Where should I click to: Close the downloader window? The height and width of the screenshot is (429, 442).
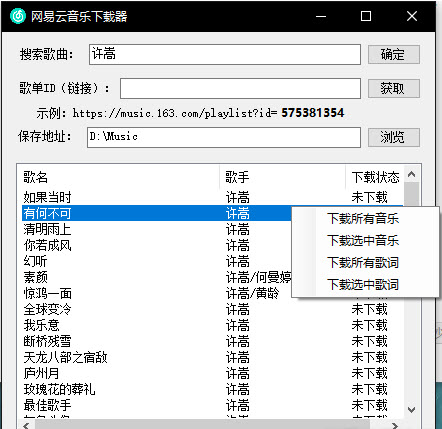coord(412,16)
